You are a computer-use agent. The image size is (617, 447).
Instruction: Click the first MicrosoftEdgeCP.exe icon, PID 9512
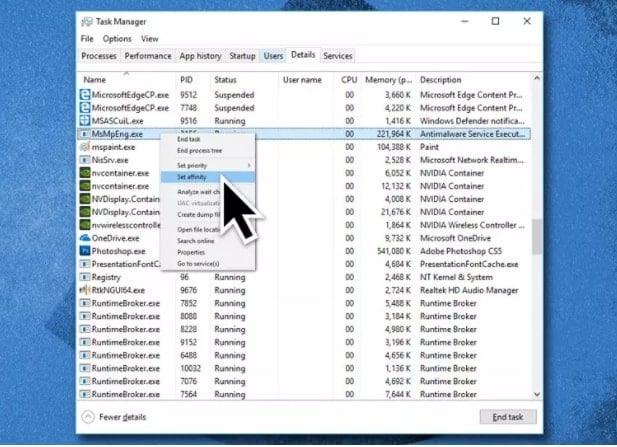85,95
